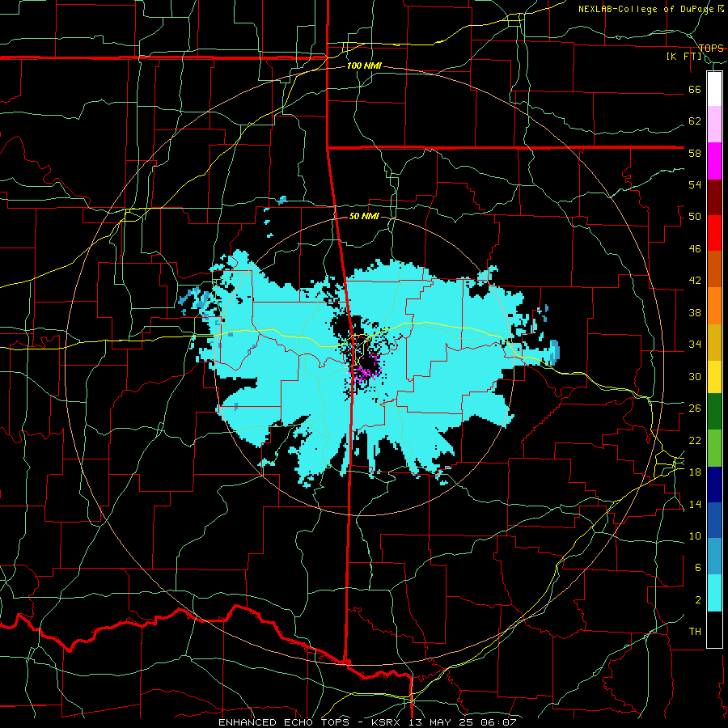The image size is (728, 728).
Task: Click the 50 value on the legend
Action: (x=695, y=217)
